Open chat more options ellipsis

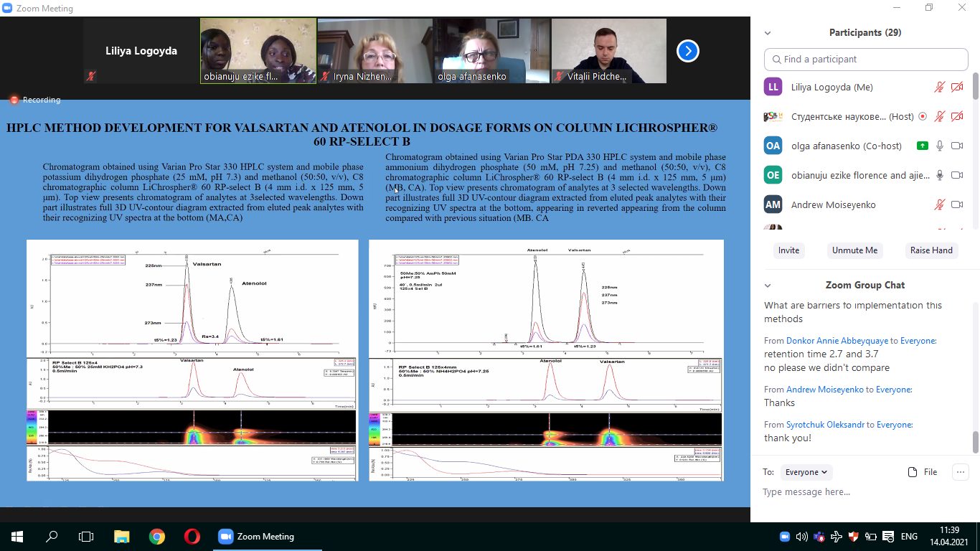960,472
